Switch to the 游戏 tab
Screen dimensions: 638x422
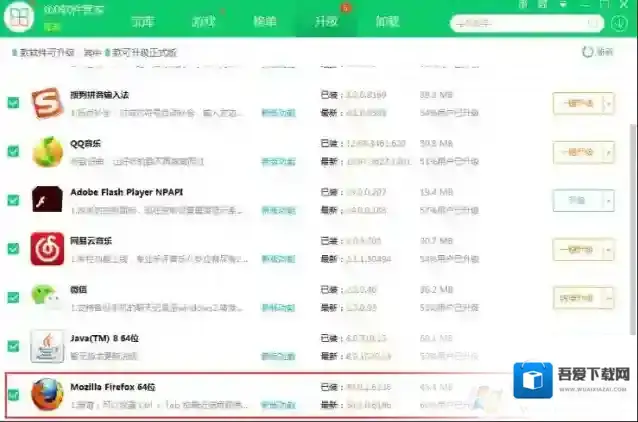[203, 21]
